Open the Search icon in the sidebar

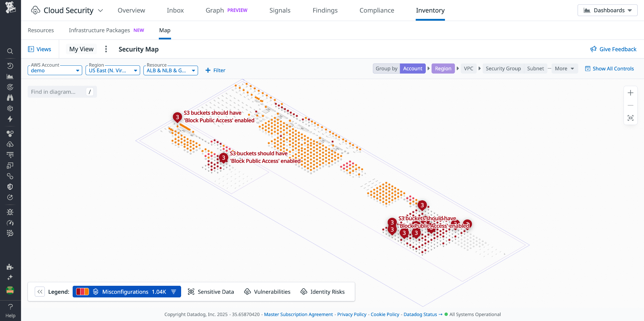(x=10, y=51)
